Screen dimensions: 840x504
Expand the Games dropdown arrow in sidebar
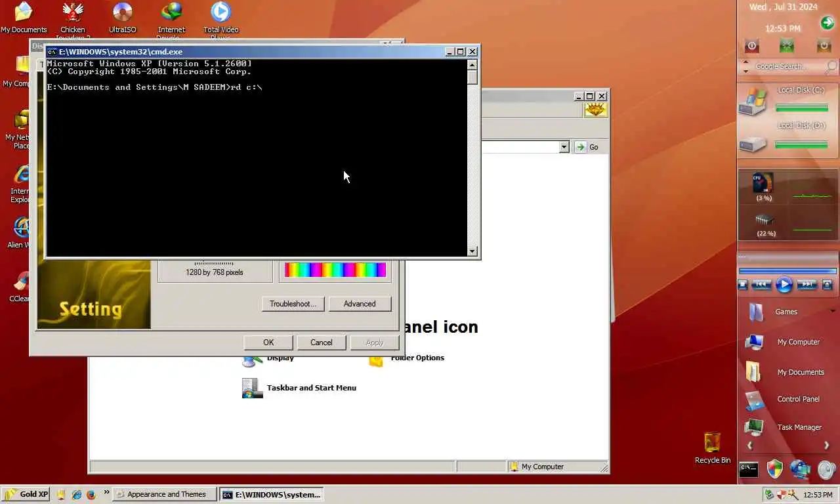(834, 312)
